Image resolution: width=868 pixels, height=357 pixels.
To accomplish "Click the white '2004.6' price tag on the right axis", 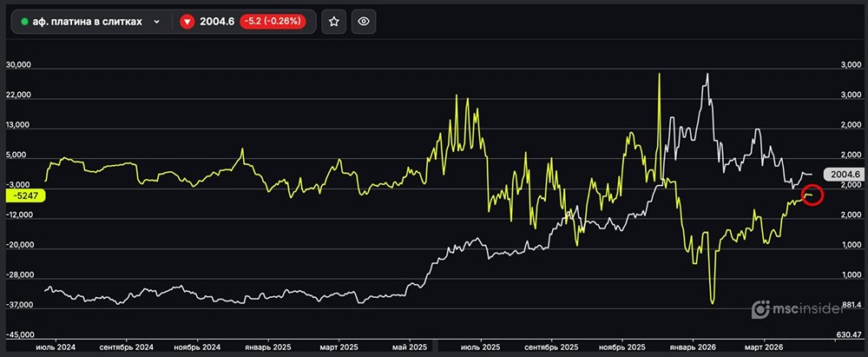I will coord(845,174).
